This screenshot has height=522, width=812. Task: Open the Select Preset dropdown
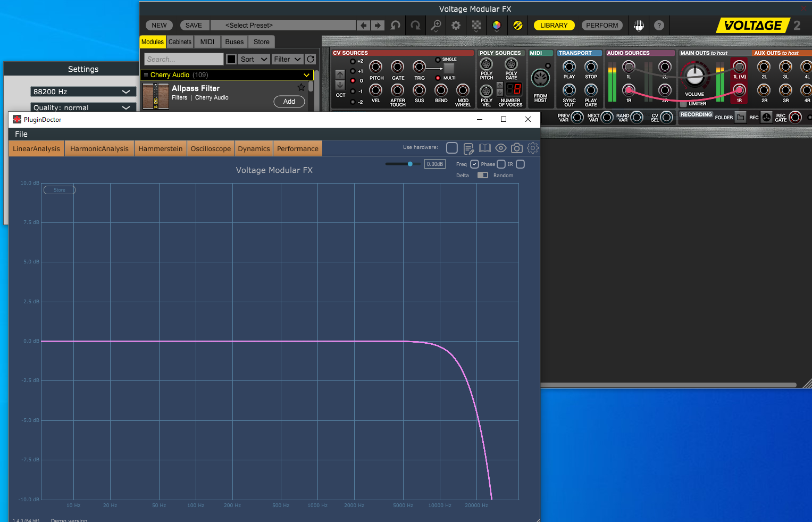point(283,26)
